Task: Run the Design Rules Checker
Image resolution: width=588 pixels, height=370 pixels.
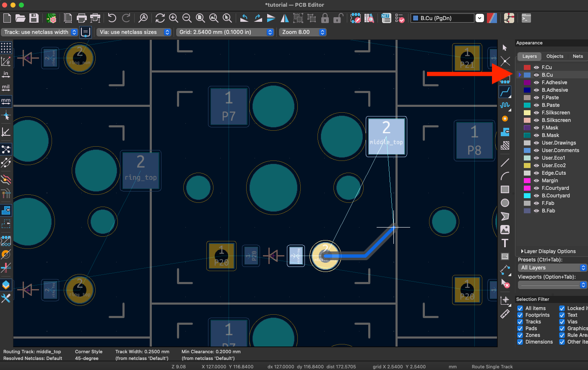Action: click(x=400, y=18)
